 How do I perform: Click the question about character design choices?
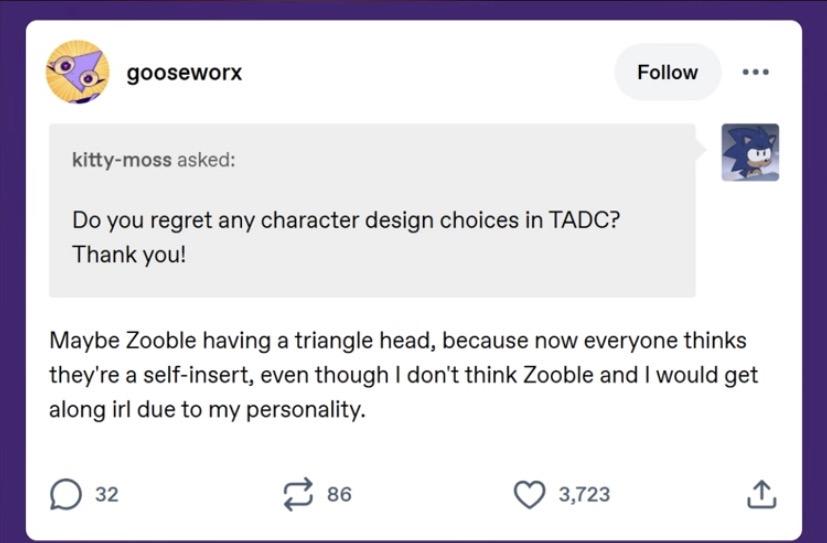(x=346, y=220)
